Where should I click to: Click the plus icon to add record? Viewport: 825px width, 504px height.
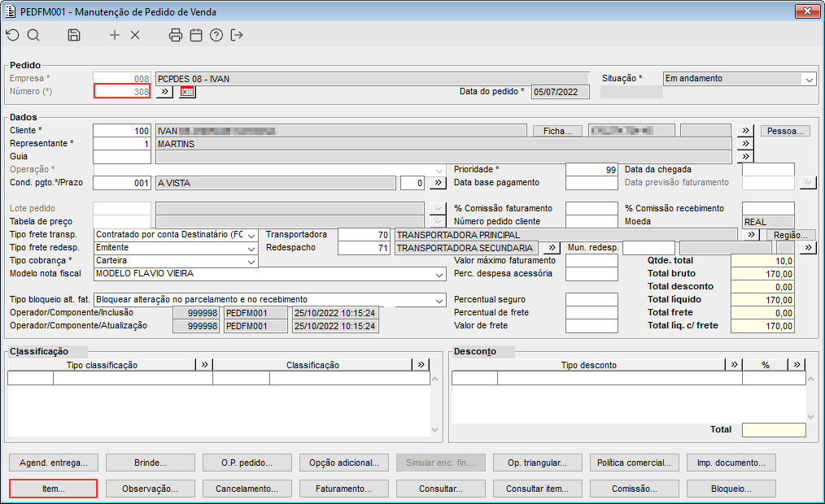(x=115, y=35)
